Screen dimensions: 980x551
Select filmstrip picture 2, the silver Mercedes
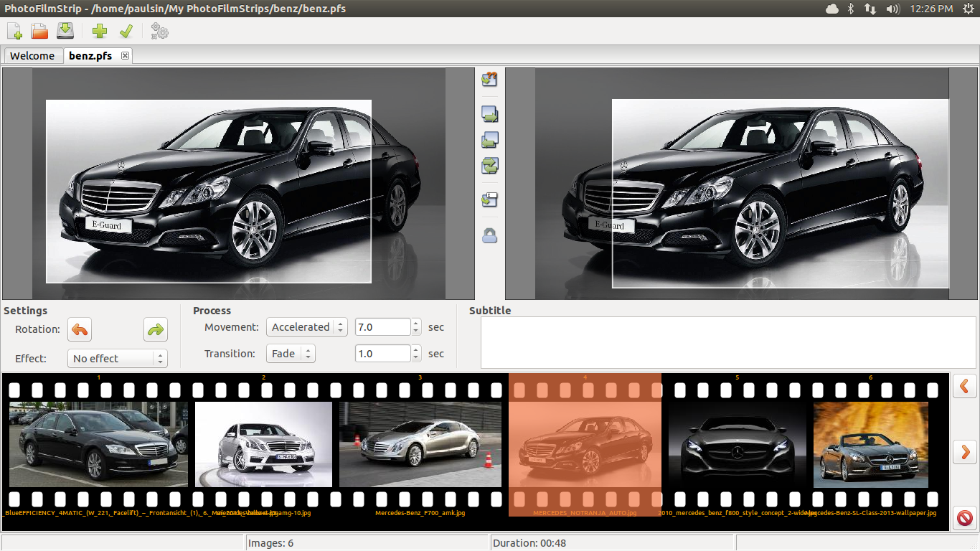[263, 444]
